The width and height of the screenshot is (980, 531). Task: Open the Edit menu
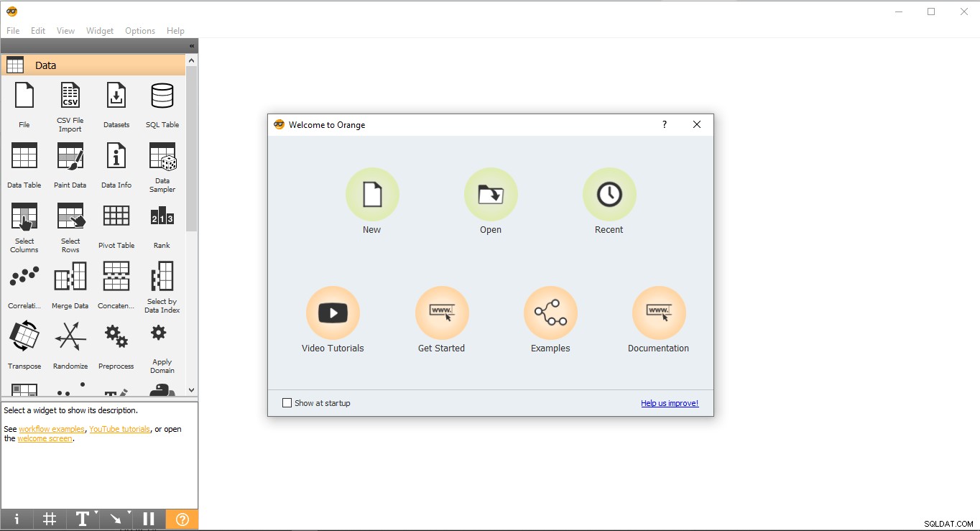coord(38,31)
